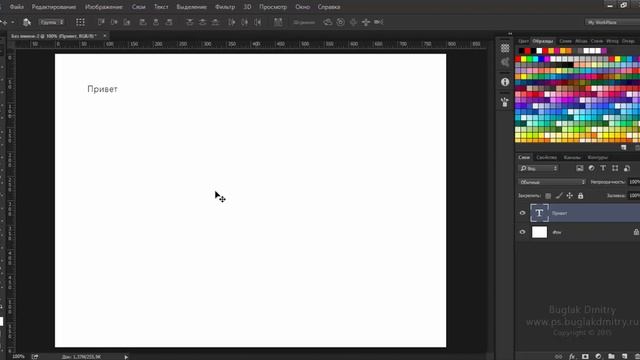
Task: Open the Move tool preset picker arrow
Action: [x=13, y=22]
